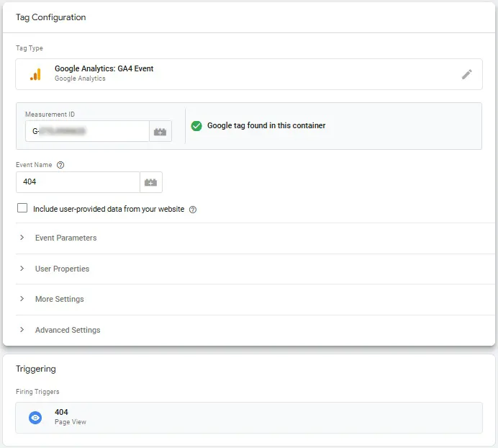Image resolution: width=498 pixels, height=448 pixels.
Task: Click the help icon next to Event Name
Action: (x=60, y=165)
